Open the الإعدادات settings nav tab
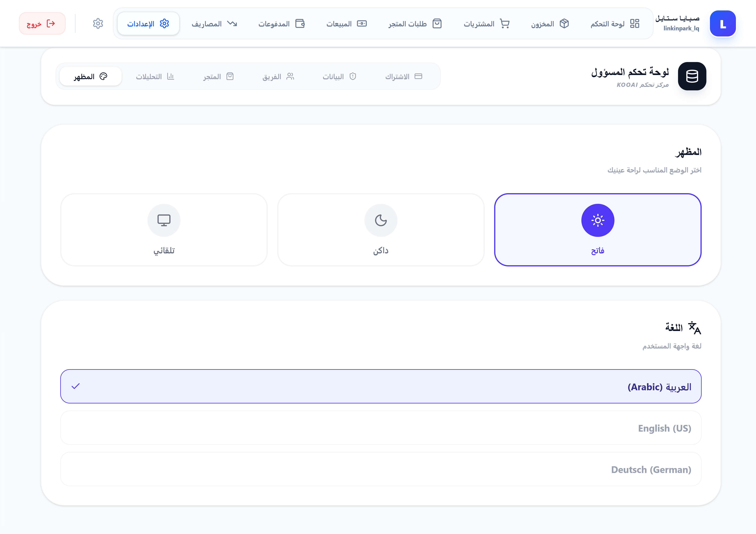756x534 pixels. pyautogui.click(x=148, y=24)
